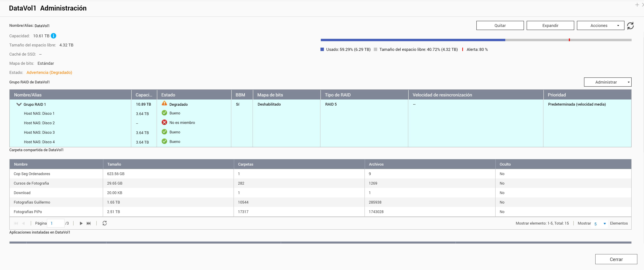Refresh volume info with top-right reload icon
The image size is (644, 270).
630,26
